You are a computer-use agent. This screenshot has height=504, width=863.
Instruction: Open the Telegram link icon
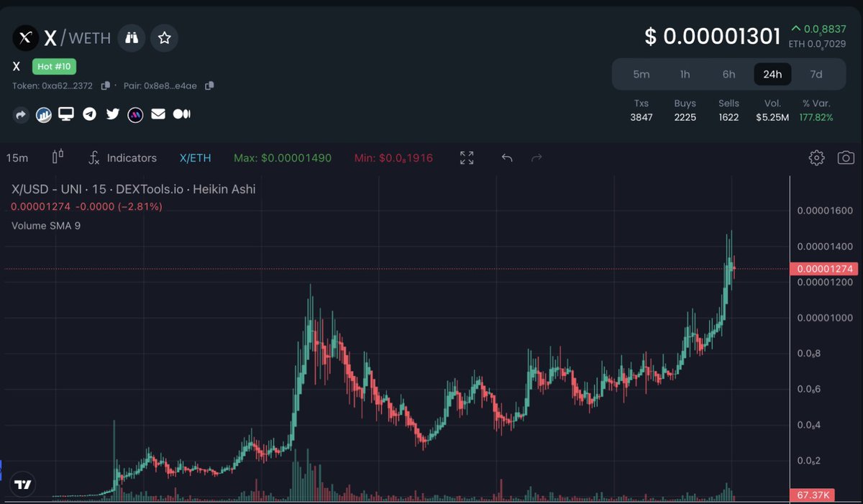[x=89, y=114]
